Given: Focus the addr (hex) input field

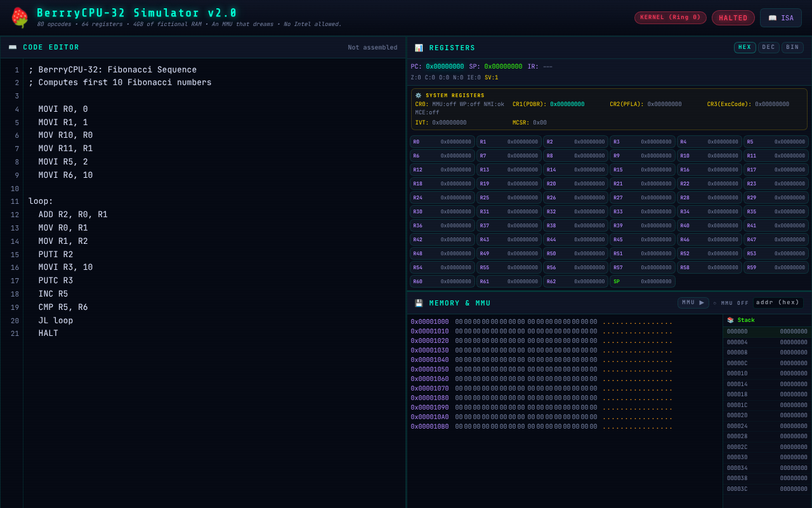Looking at the screenshot, I should click(778, 303).
